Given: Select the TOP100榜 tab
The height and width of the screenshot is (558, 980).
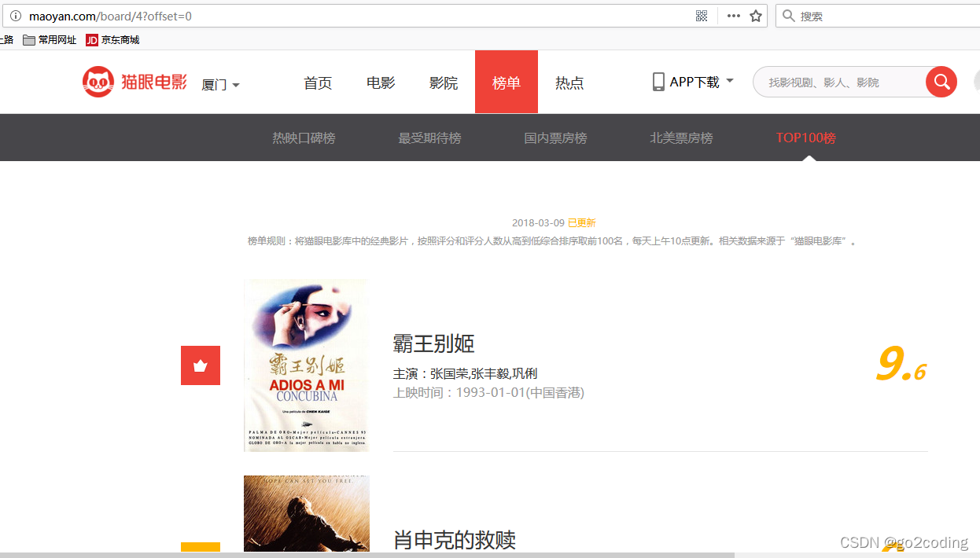Looking at the screenshot, I should [x=805, y=138].
